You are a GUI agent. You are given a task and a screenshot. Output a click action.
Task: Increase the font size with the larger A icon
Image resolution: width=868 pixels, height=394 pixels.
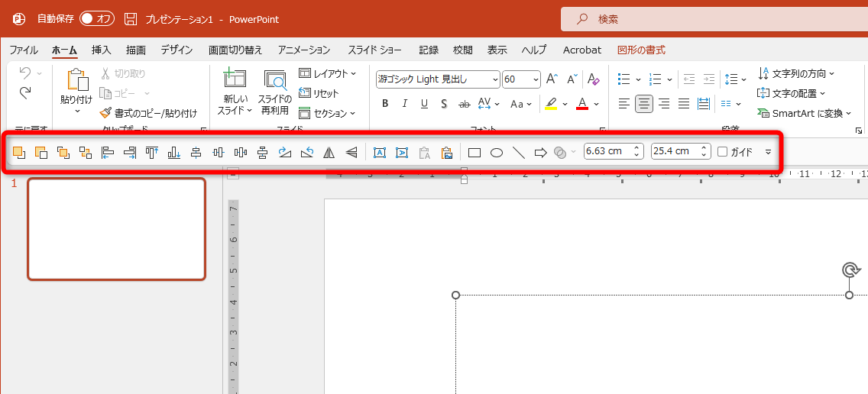[552, 79]
